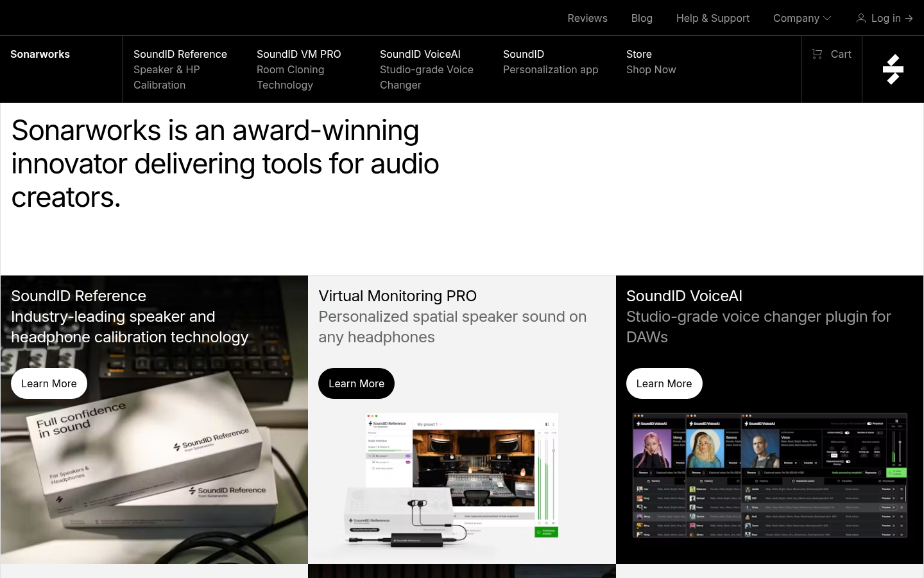Go to Store Shop Now
The image size is (924, 578).
coord(651,62)
